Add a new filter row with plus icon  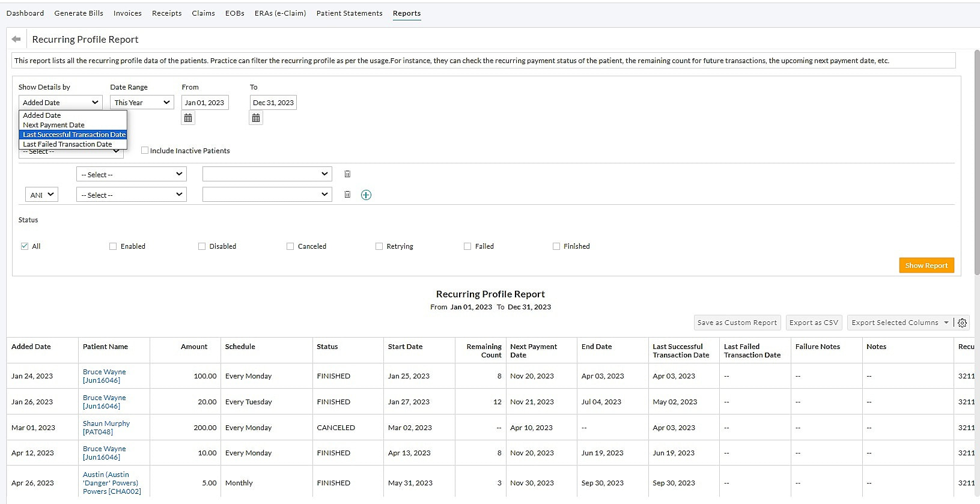(366, 195)
